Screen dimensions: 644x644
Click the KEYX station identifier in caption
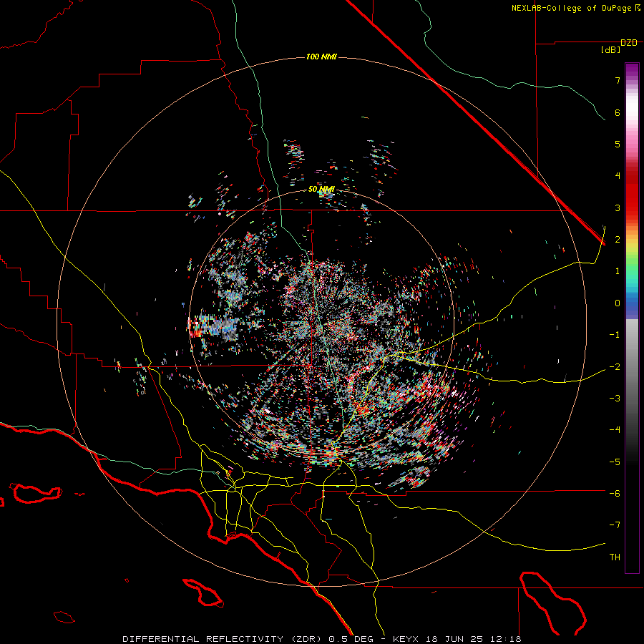[406, 639]
